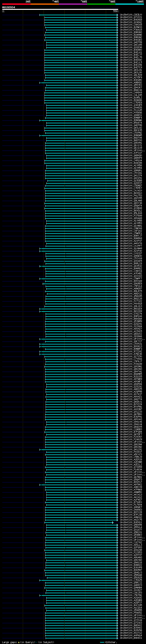Open hit UniRef100_P11145
Image resolution: width=146 pixels, height=644 pixels.
point(131,110)
